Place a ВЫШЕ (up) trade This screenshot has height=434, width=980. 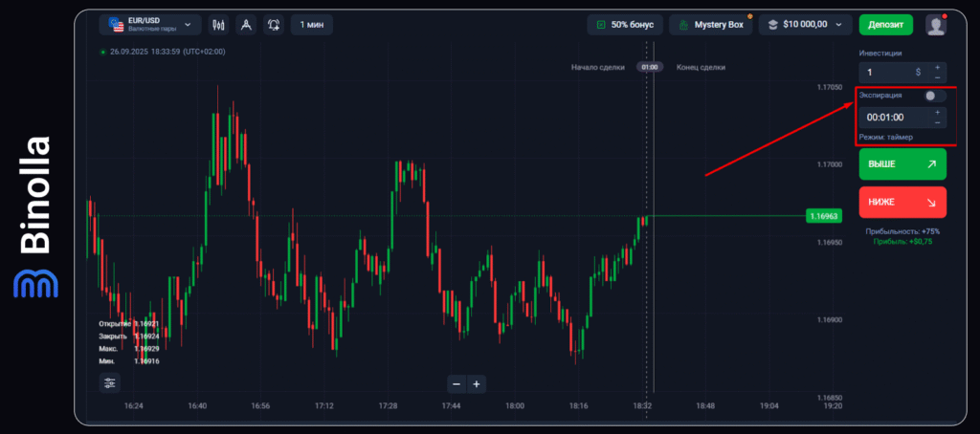pos(902,164)
